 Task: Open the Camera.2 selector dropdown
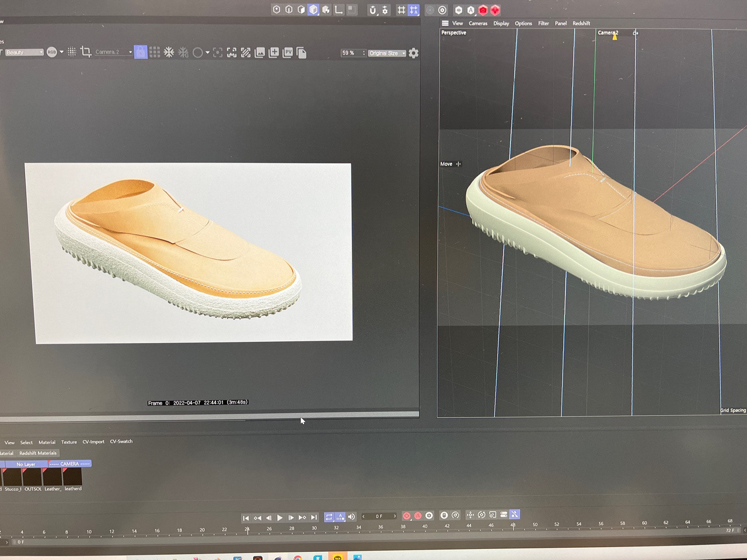(x=111, y=52)
